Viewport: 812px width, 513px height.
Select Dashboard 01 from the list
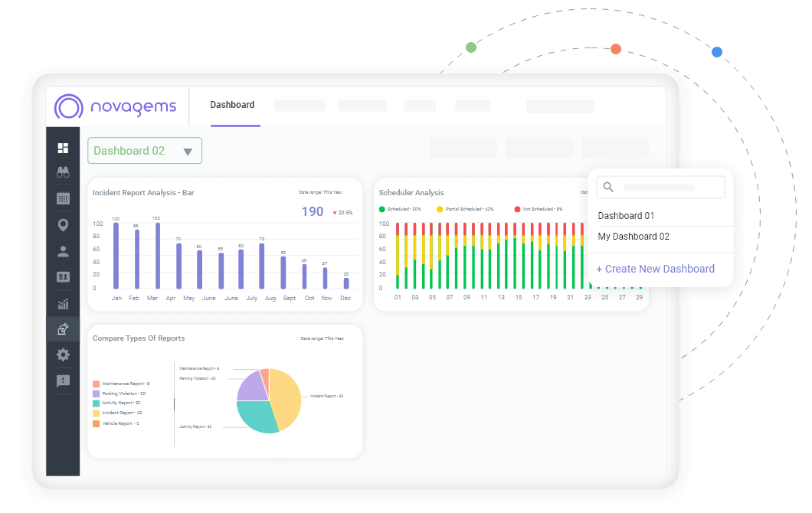(x=625, y=215)
